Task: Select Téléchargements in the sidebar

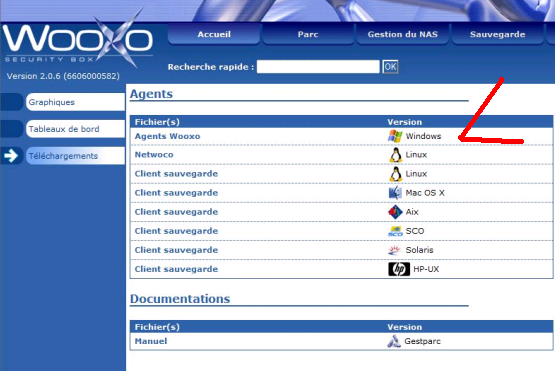Action: pyautogui.click(x=75, y=156)
